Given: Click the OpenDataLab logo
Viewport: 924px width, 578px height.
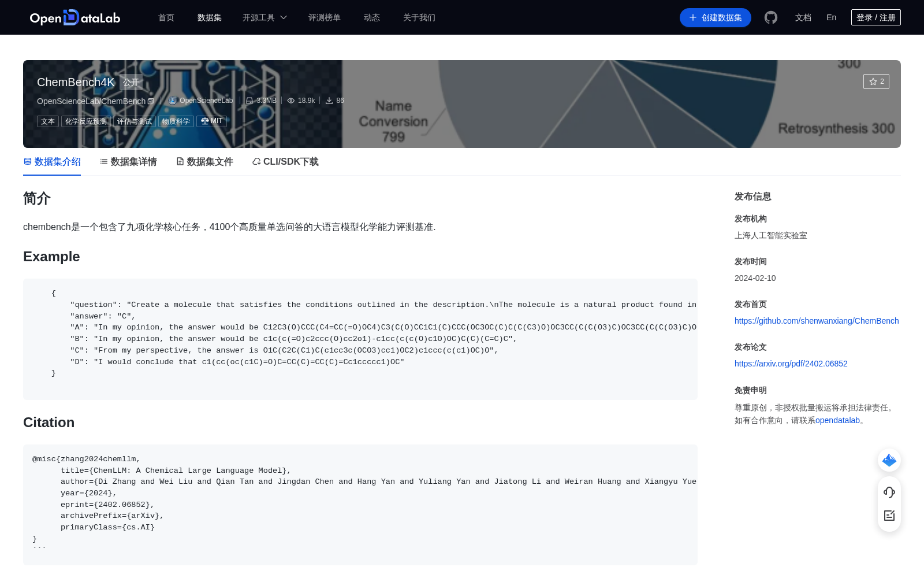Looking at the screenshot, I should pos(75,17).
